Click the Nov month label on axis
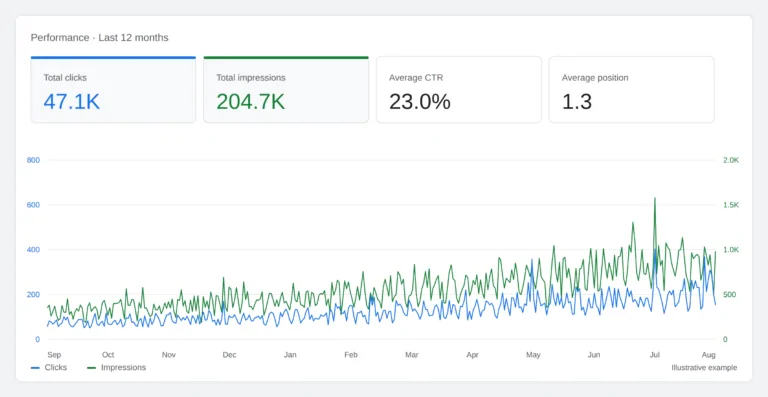Viewport: 768px width, 397px height. pyautogui.click(x=168, y=355)
